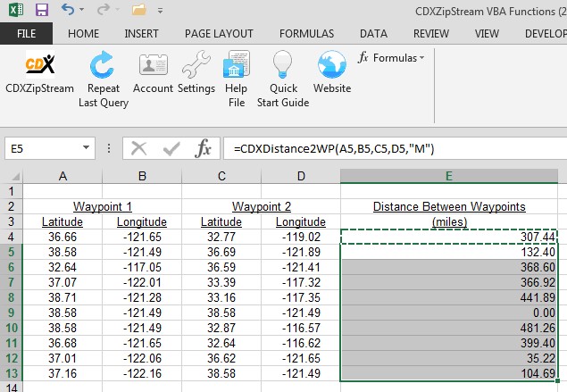
Task: Open the undo history dropdown arrow
Action: [x=82, y=10]
